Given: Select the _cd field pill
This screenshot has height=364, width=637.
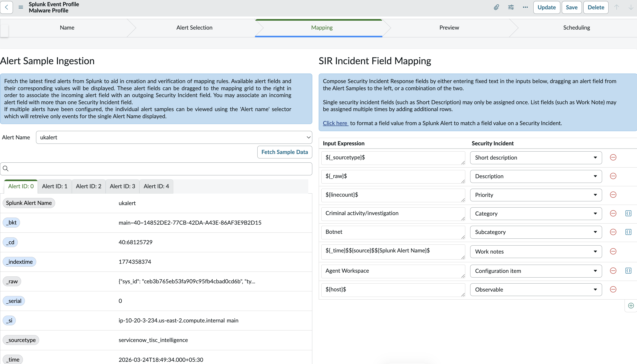Looking at the screenshot, I should coord(10,242).
